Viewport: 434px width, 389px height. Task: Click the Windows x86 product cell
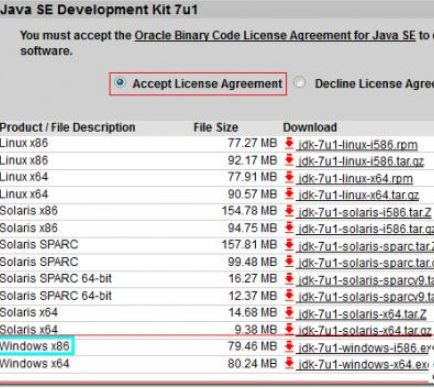[x=35, y=346]
